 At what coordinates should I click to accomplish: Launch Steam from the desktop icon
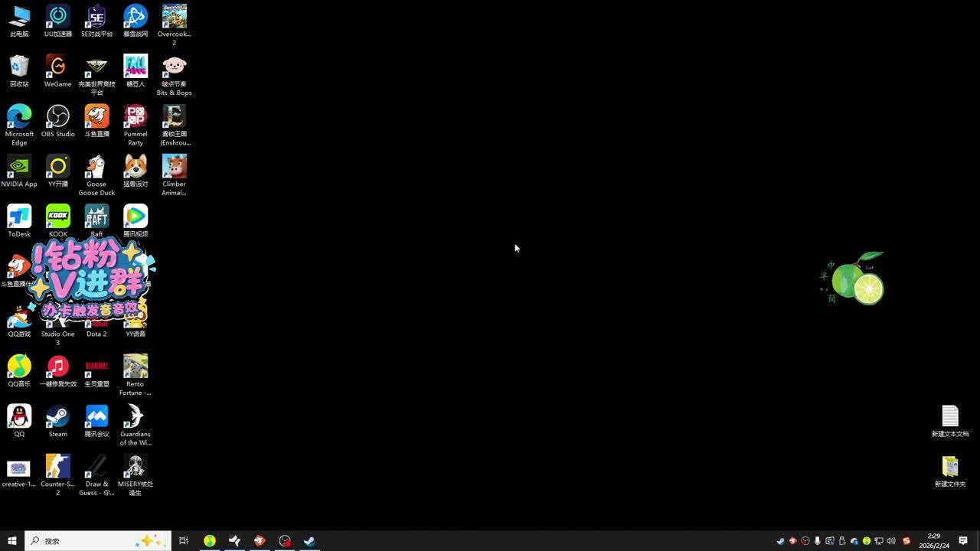tap(57, 417)
